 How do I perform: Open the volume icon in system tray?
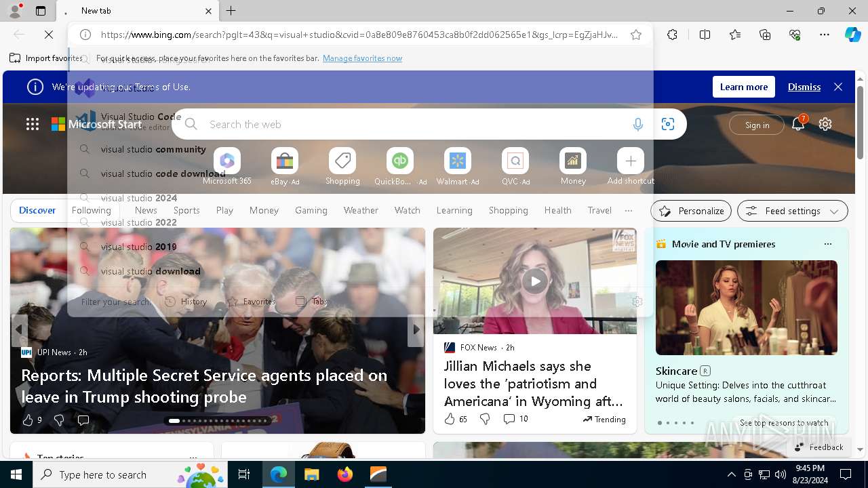click(x=780, y=474)
